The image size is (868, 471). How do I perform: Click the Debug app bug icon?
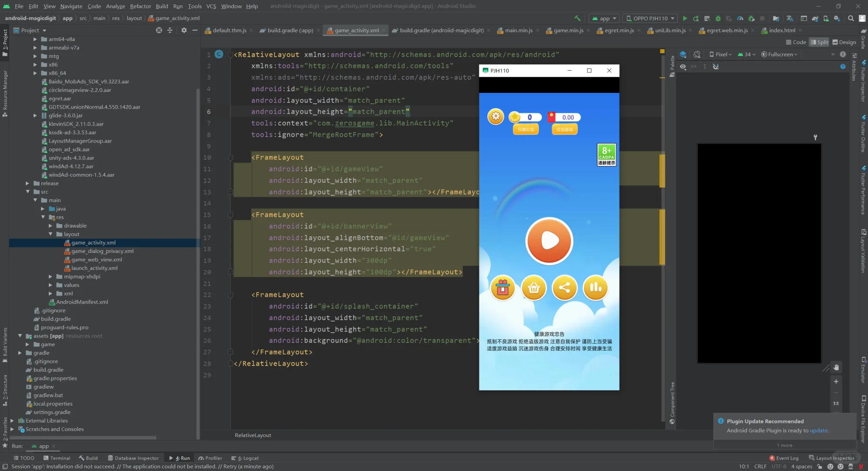(x=718, y=18)
